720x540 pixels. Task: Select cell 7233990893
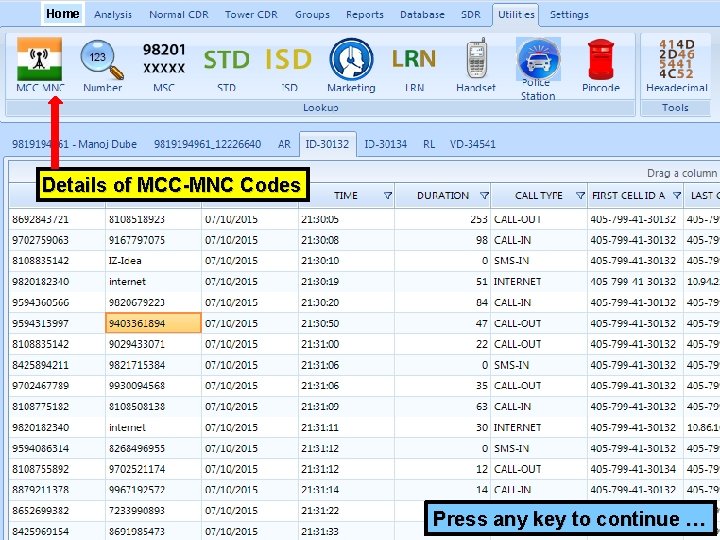coord(153,511)
